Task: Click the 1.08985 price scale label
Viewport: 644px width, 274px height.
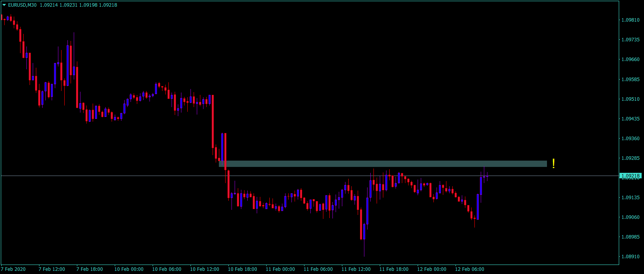Action: click(631, 237)
